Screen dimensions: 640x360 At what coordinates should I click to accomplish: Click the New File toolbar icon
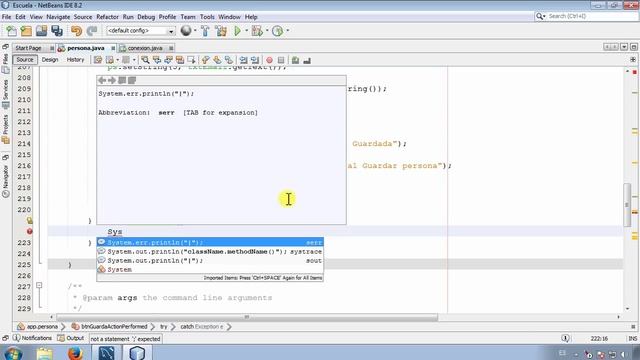[x=11, y=31]
